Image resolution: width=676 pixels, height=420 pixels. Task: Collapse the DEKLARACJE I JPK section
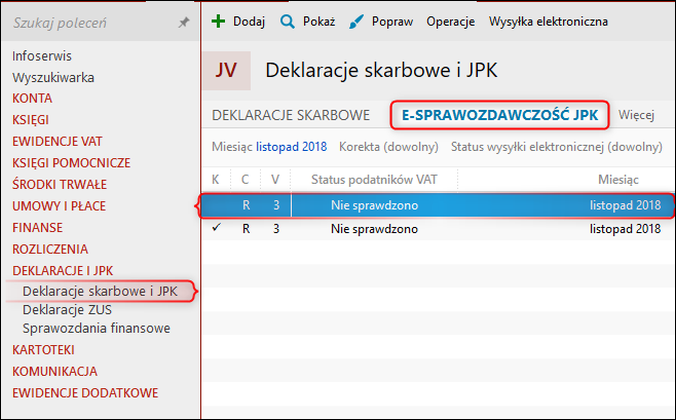click(63, 271)
